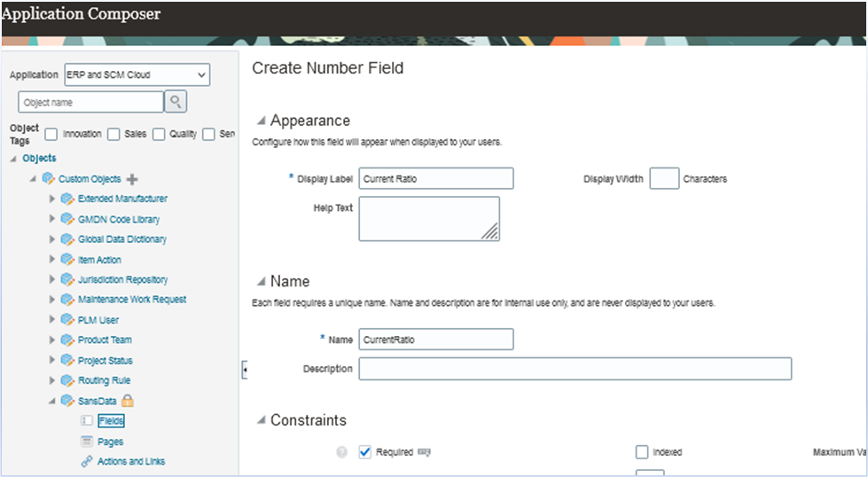The height and width of the screenshot is (477, 868).
Task: Click the Product Team object icon
Action: [x=67, y=340]
